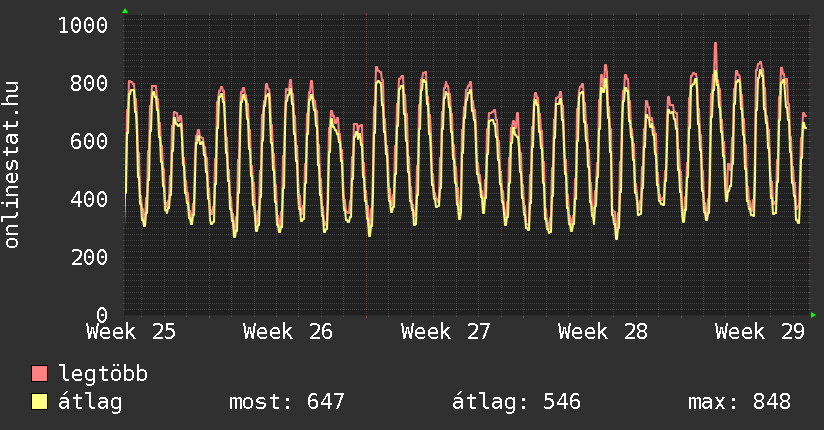Click the Week 27 axis label
The height and width of the screenshot is (430, 824).
click(446, 332)
